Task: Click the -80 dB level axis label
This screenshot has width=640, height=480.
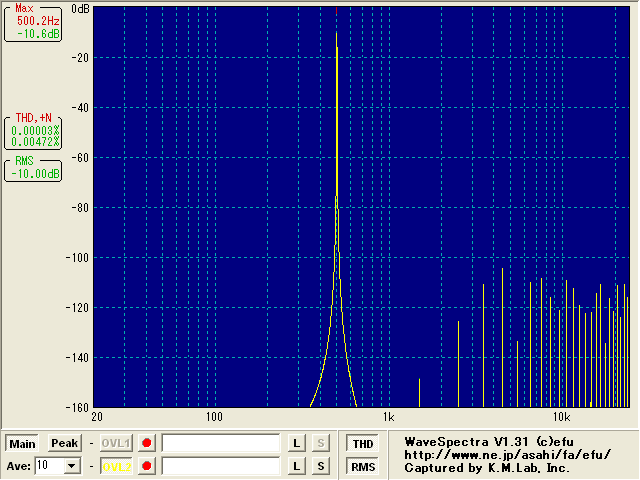Action: point(80,208)
